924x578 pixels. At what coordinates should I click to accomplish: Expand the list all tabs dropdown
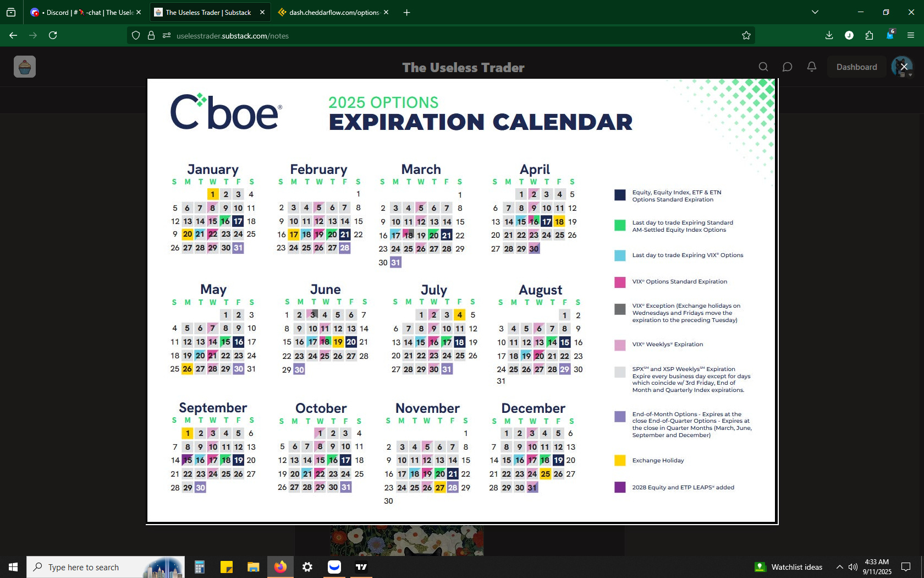click(x=815, y=12)
